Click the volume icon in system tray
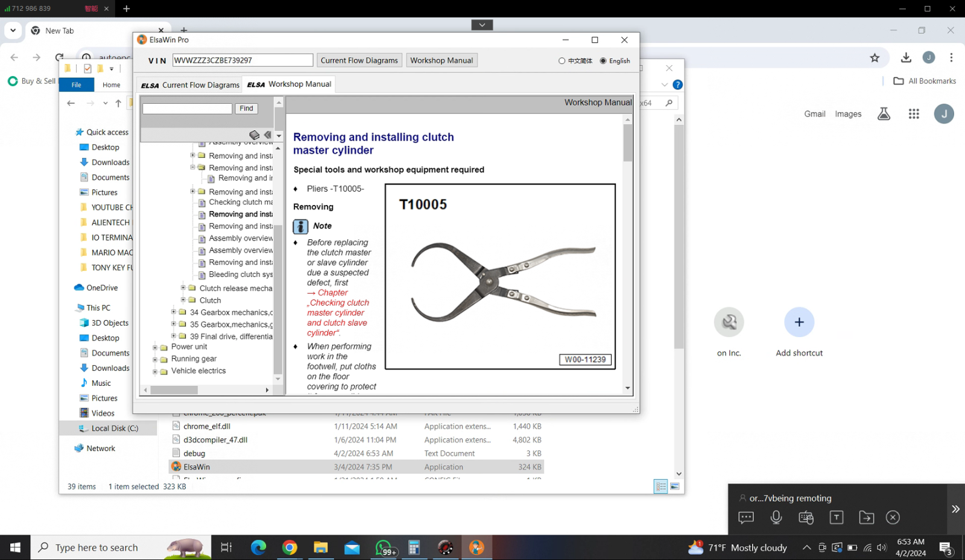 point(882,548)
